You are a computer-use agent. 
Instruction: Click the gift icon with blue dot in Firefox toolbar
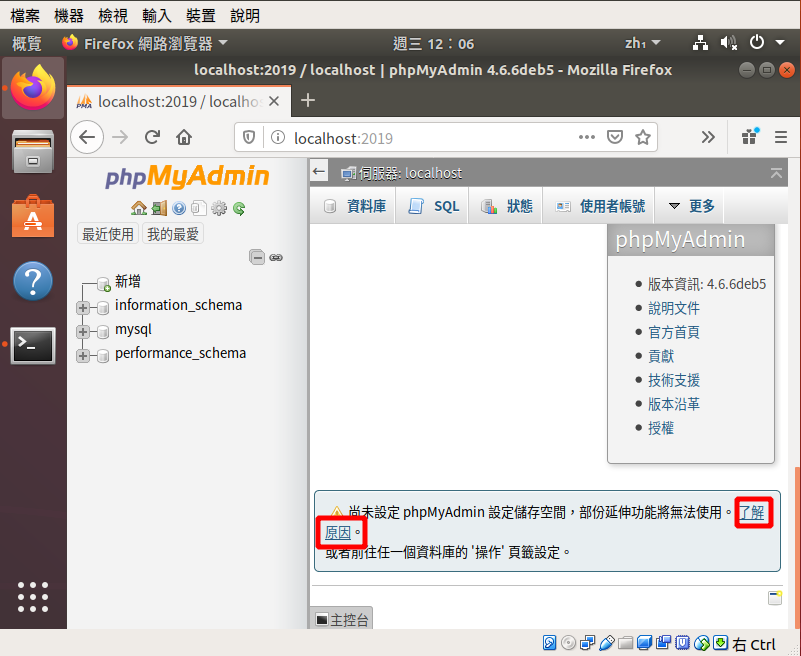point(750,136)
